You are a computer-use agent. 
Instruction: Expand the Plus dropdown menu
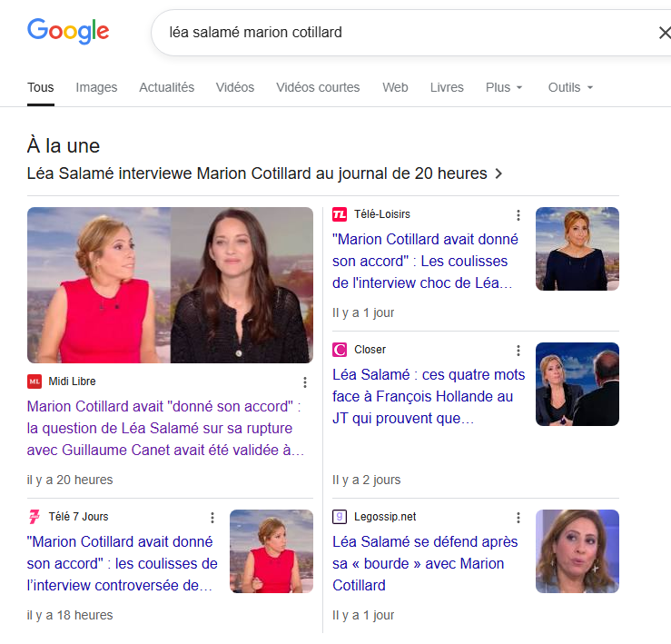click(x=504, y=87)
